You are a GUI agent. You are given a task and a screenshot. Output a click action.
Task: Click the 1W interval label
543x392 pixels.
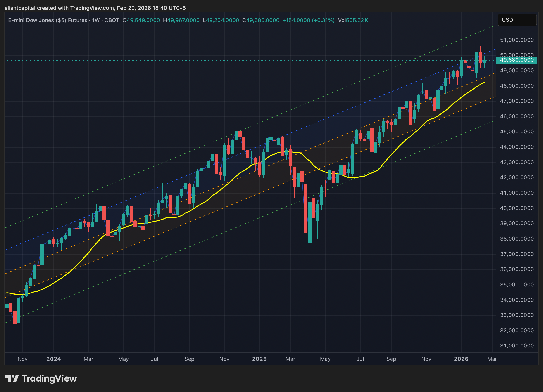pos(96,20)
